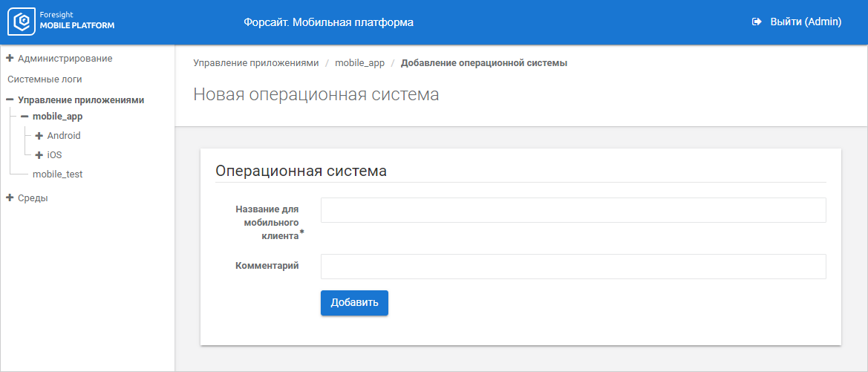Viewport: 868px width, 372px height.
Task: Collapse the Управление приложениями section
Action: 10,99
